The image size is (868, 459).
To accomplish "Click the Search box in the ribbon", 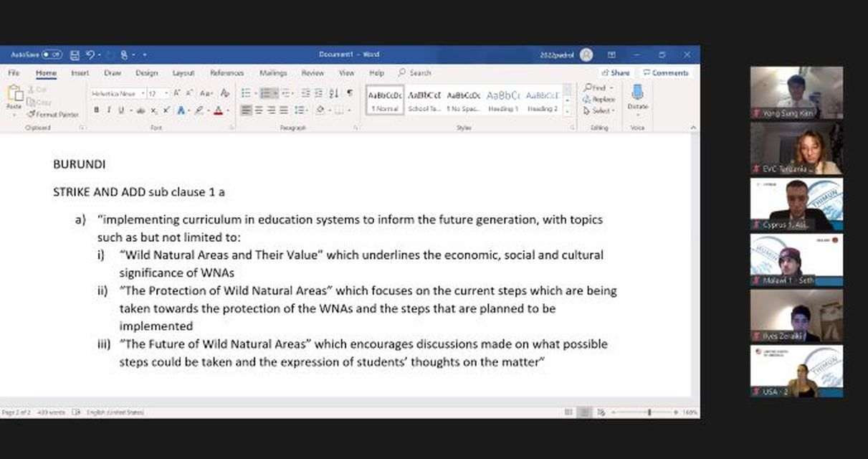I will coord(415,72).
